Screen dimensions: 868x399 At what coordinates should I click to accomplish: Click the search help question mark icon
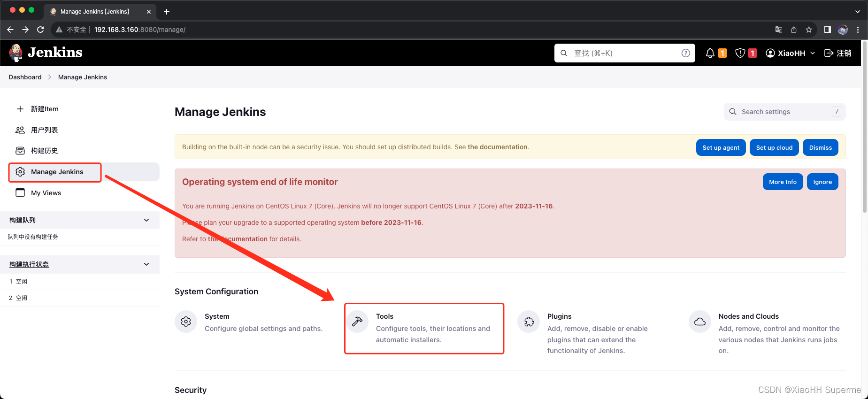click(686, 53)
